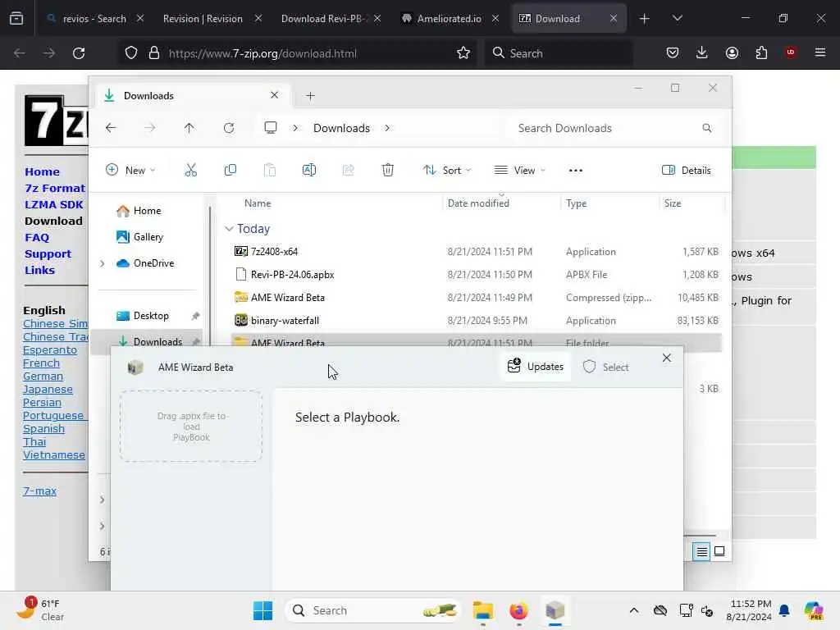The image size is (840, 630).
Task: Open File Explorer from taskbar
Action: [x=482, y=610]
